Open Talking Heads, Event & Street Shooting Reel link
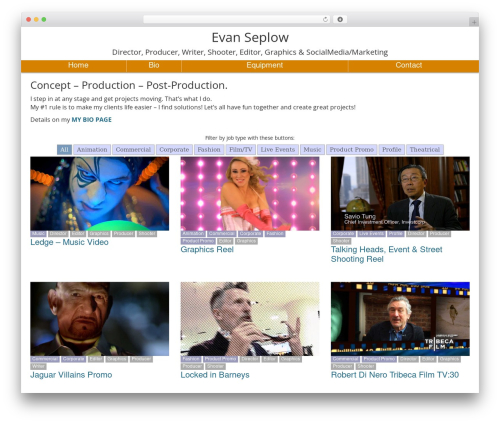This screenshot has width=500, height=423. pos(387,254)
